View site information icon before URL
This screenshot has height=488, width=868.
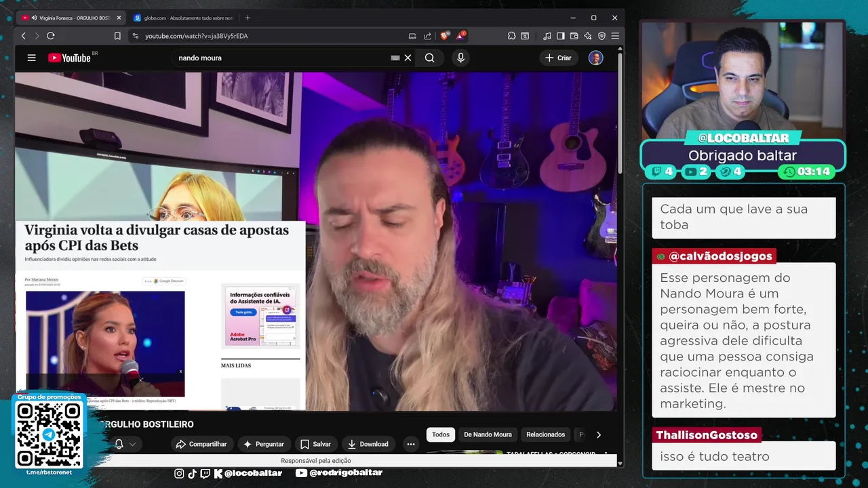point(135,36)
